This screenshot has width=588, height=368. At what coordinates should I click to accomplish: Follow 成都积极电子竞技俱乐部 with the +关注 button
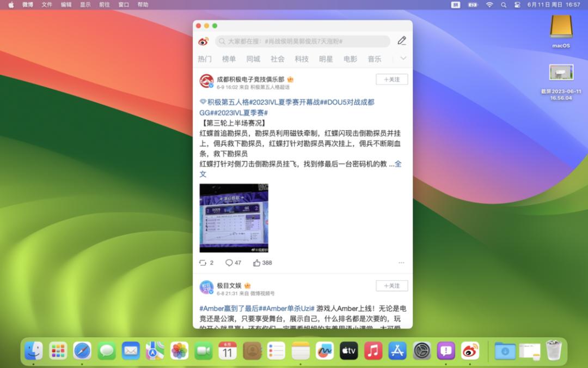pos(392,79)
